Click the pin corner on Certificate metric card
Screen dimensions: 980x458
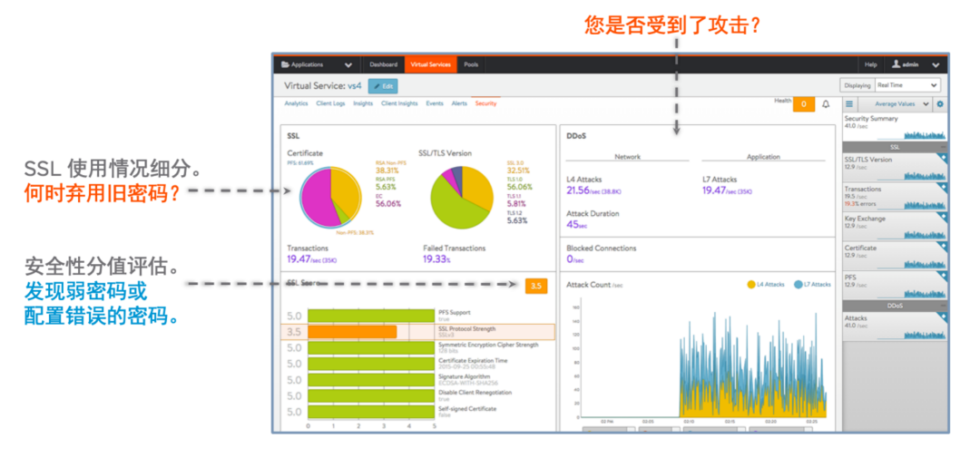pos(943,246)
